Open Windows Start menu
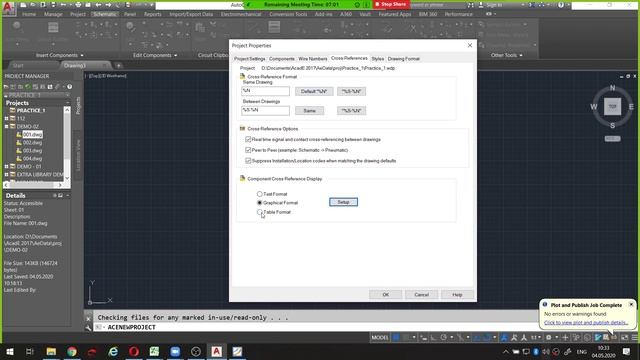The width and height of the screenshot is (640, 360). point(9,351)
